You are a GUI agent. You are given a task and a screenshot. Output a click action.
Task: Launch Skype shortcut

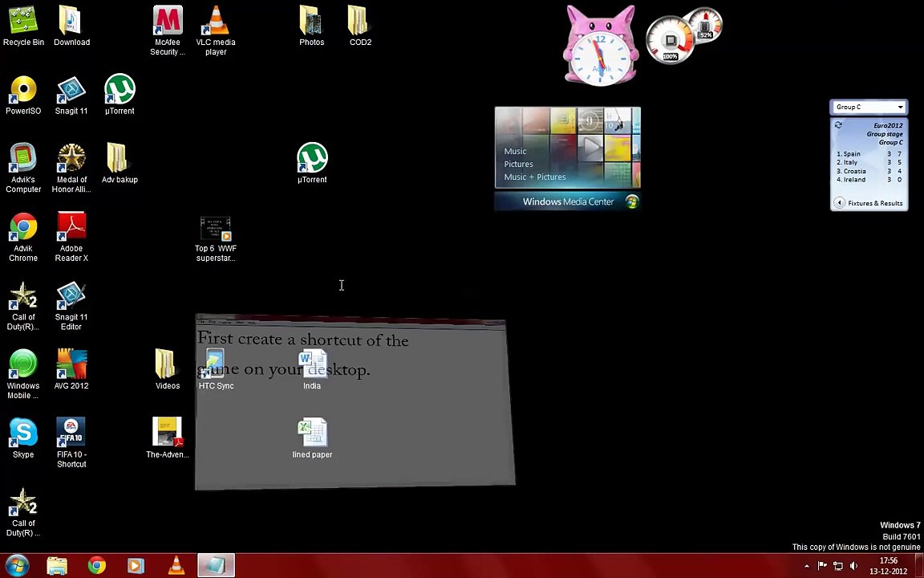pyautogui.click(x=23, y=438)
